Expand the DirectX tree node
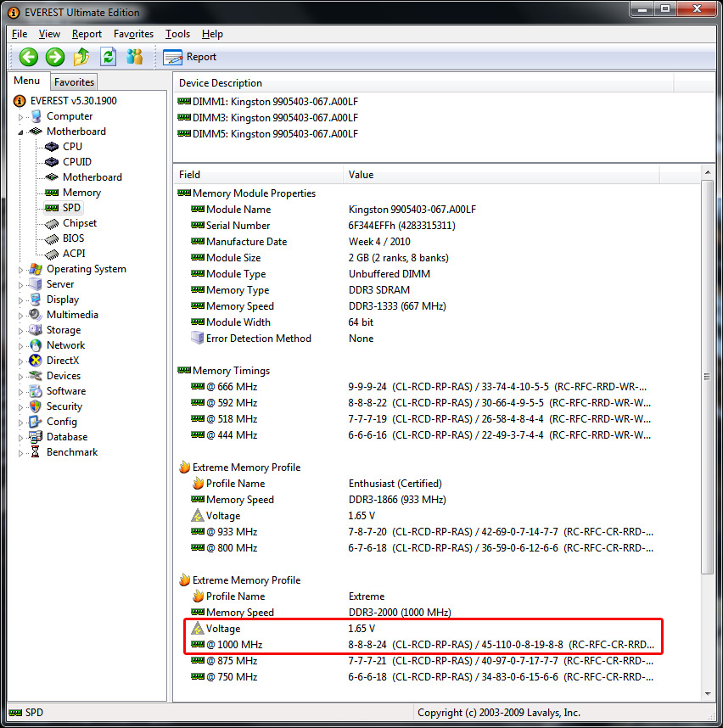This screenshot has height=728, width=723. (20, 361)
